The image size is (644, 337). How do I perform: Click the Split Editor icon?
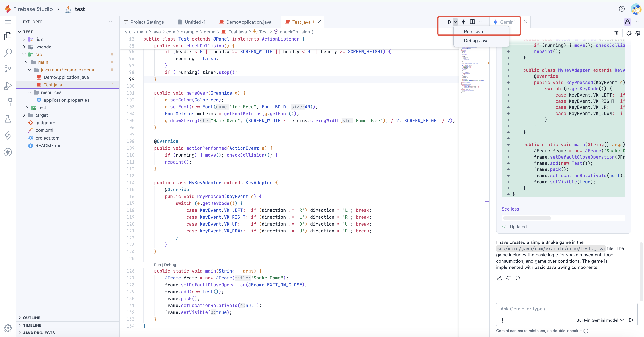pyautogui.click(x=472, y=22)
